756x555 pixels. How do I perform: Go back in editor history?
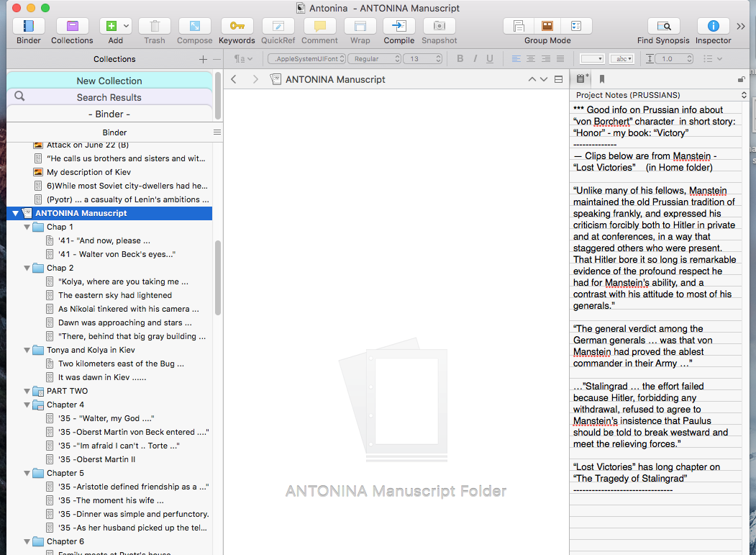coord(234,79)
